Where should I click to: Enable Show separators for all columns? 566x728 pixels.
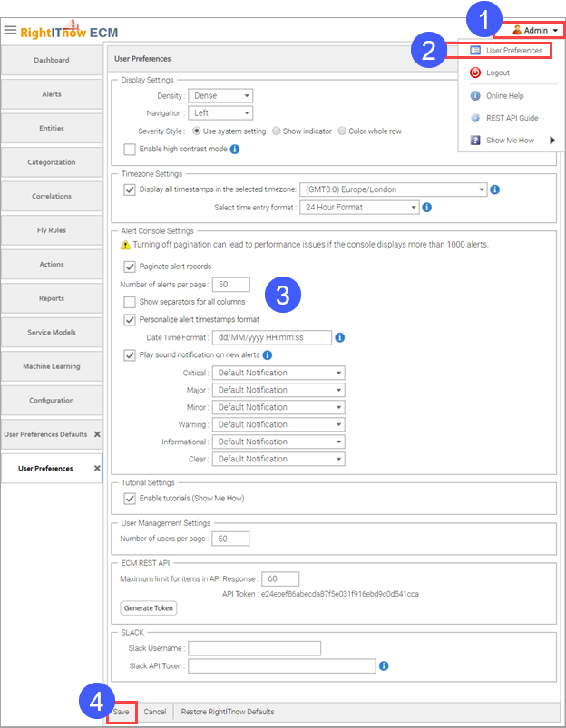coord(129,302)
